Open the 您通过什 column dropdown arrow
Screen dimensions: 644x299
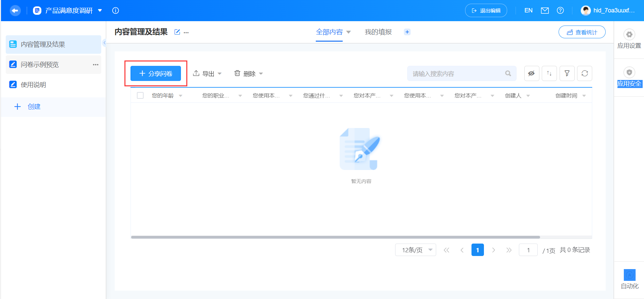(x=341, y=96)
